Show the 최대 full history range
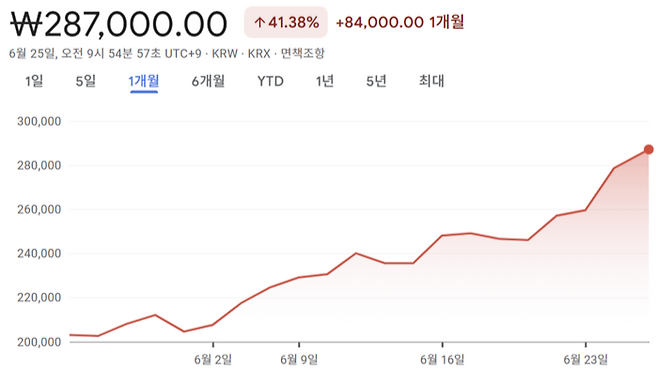Image resolution: width=658 pixels, height=370 pixels. click(x=431, y=81)
